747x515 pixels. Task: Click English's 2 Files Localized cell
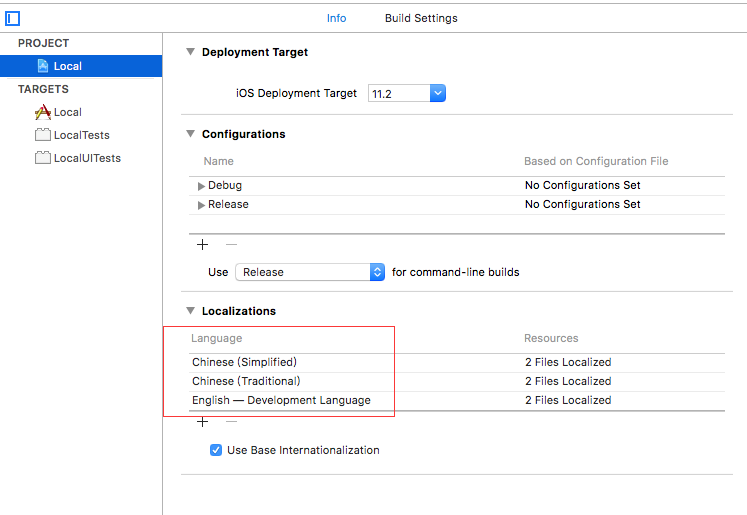point(568,400)
